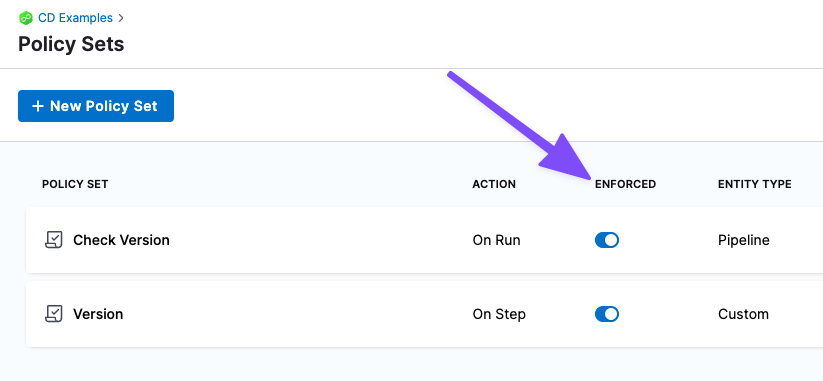The height and width of the screenshot is (381, 823).
Task: Click the Pipeline entity type cell
Action: (744, 240)
